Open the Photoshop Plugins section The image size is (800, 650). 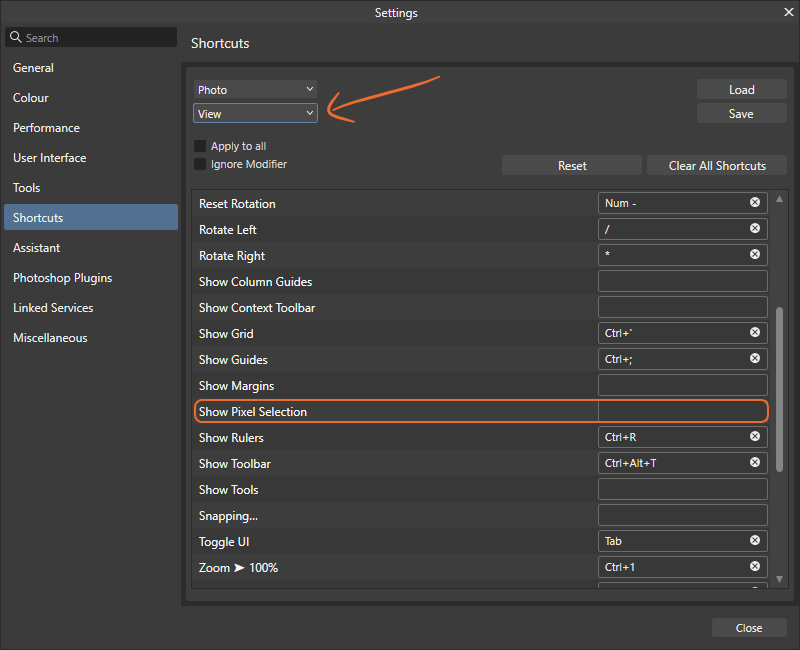pyautogui.click(x=62, y=277)
